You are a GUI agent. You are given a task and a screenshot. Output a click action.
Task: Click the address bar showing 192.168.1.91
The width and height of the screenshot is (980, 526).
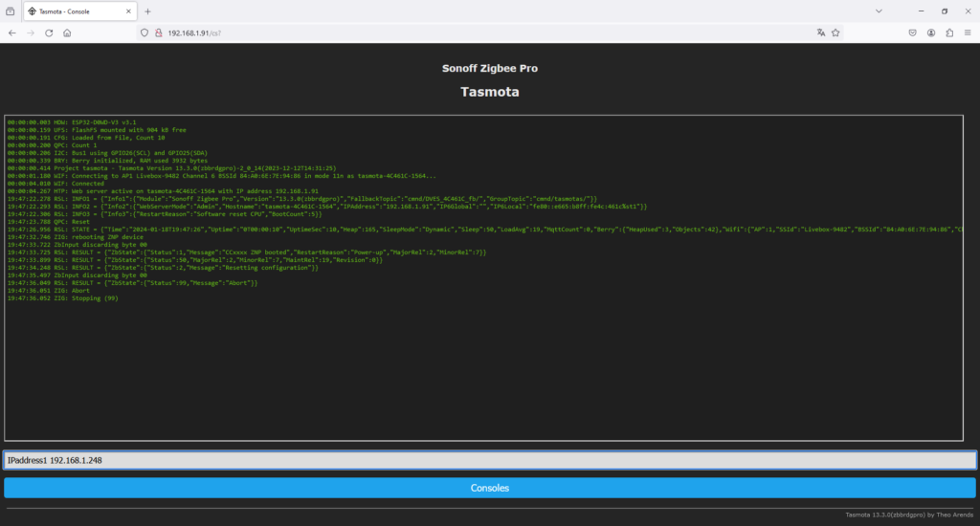pyautogui.click(x=479, y=32)
